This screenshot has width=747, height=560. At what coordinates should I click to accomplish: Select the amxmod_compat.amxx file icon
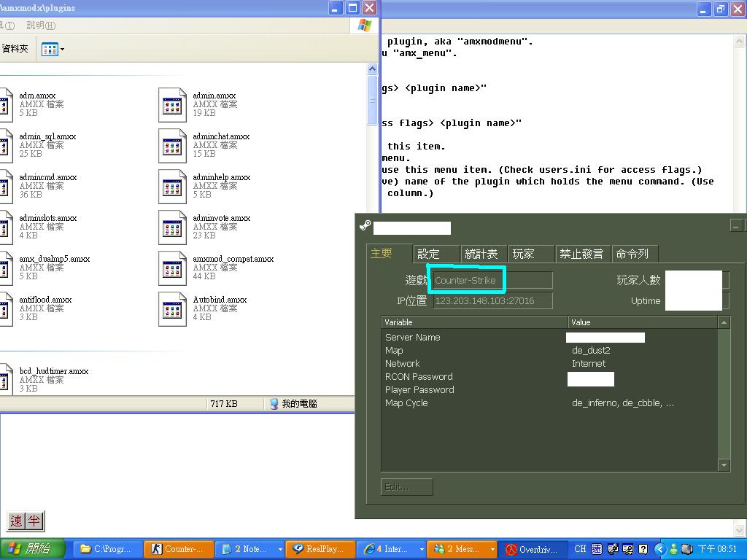click(172, 268)
